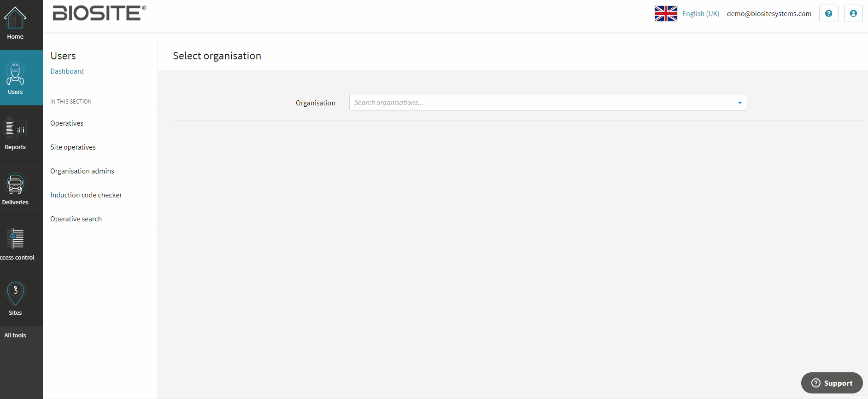Open the Access control icon
This screenshot has width=868, height=399.
click(x=15, y=239)
